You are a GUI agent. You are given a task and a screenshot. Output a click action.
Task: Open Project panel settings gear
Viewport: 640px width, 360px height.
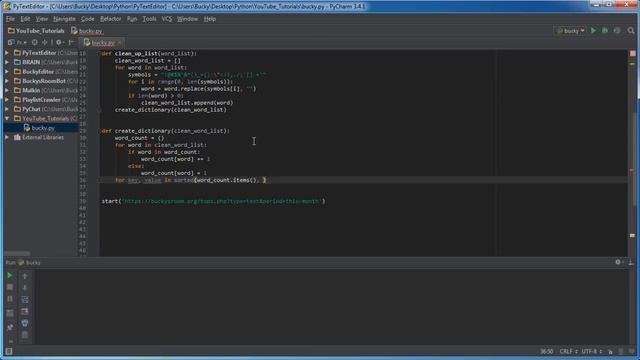(60, 42)
